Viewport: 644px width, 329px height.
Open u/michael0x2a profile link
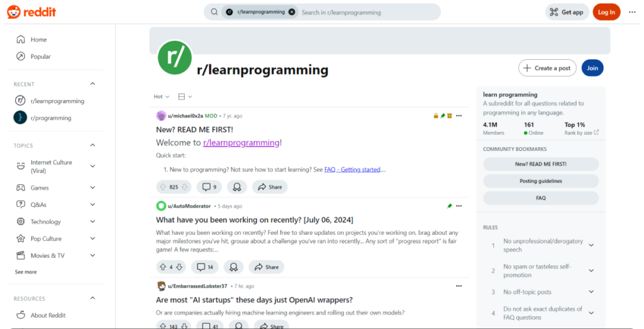(186, 116)
